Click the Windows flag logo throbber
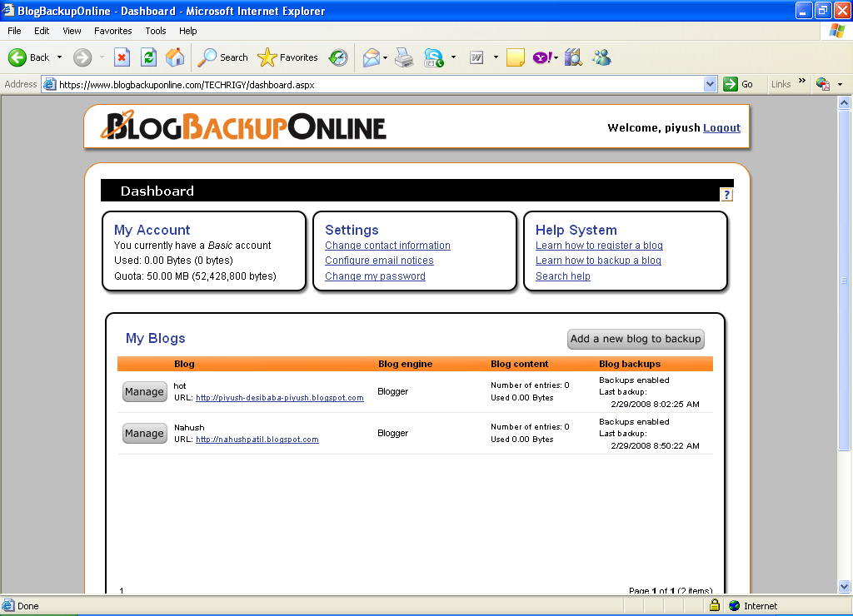The height and width of the screenshot is (616, 853). [836, 31]
